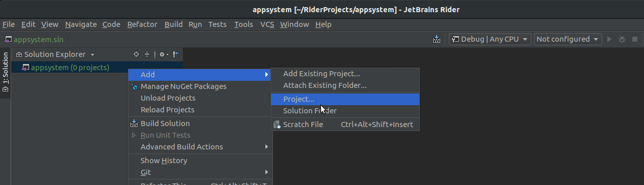The image size is (644, 185).
Task: Open the VCS menu
Action: (x=267, y=24)
